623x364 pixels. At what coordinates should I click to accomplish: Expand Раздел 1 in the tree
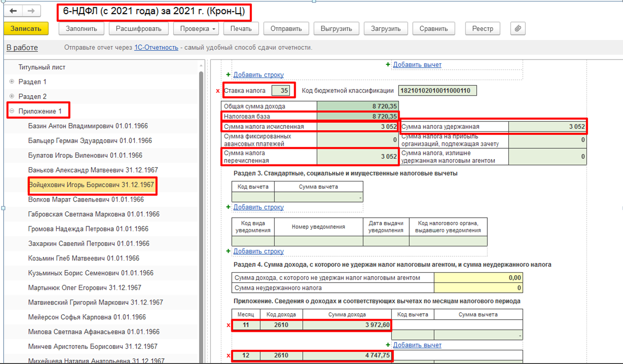click(x=12, y=82)
